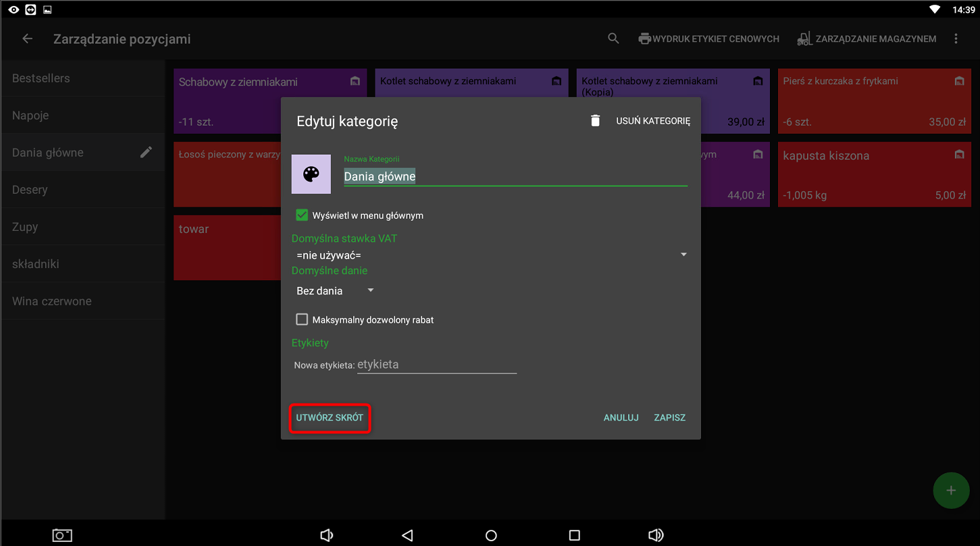Uncheck Wyświetl w menu głównym
The height and width of the screenshot is (546, 980).
pos(302,215)
